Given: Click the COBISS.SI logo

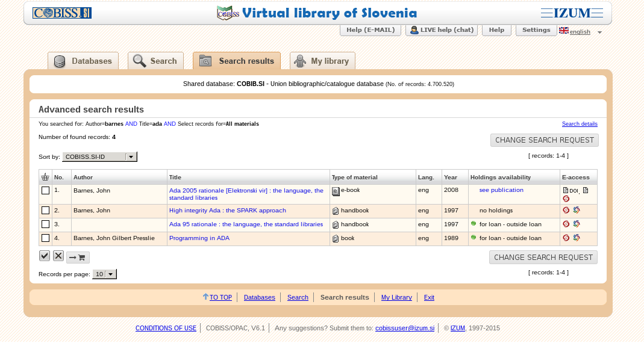Looking at the screenshot, I should (x=62, y=13).
